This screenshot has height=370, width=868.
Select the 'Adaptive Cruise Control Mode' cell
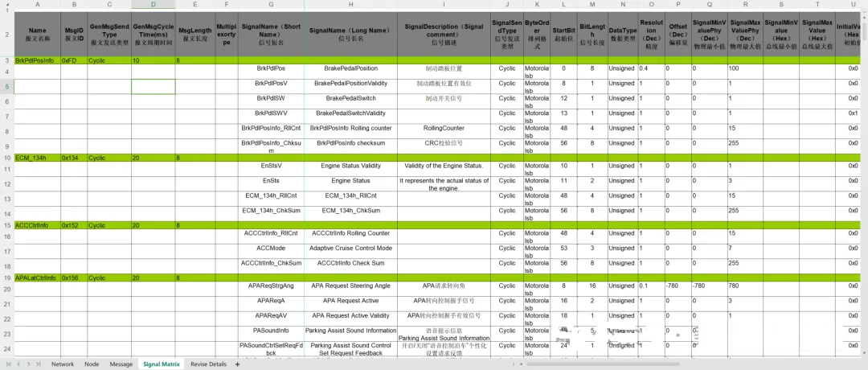click(351, 252)
